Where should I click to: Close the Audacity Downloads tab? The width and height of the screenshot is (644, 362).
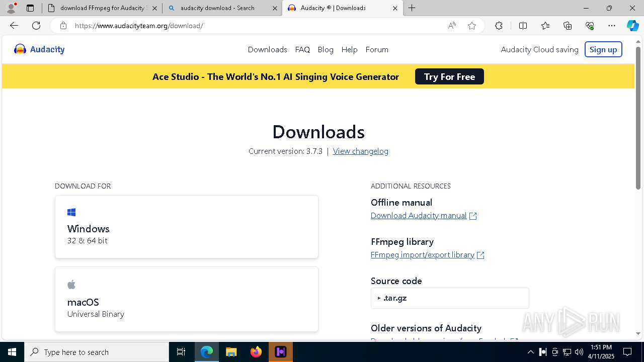tap(395, 8)
